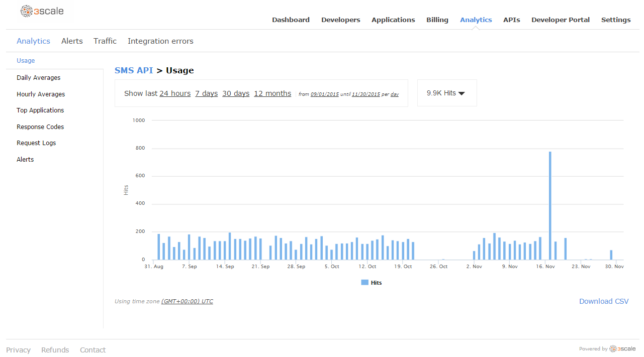Switch chart range to 12 months
Viewport: 644px width, 357px height.
tap(272, 93)
